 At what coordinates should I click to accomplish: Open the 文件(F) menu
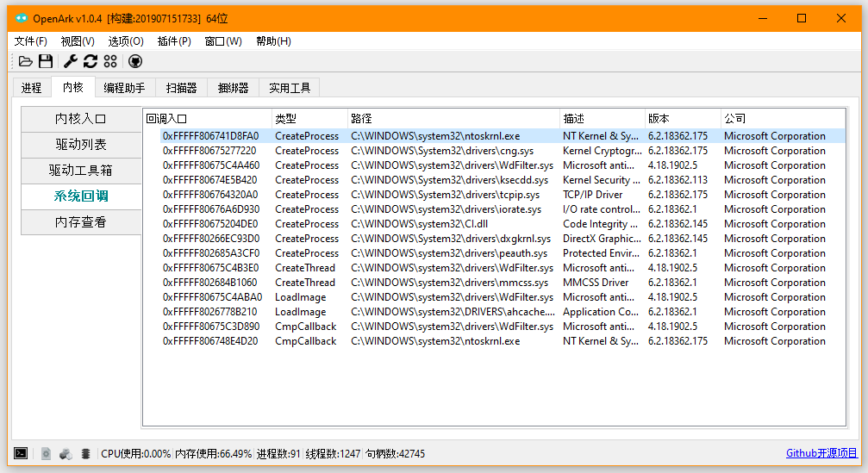pyautogui.click(x=31, y=41)
